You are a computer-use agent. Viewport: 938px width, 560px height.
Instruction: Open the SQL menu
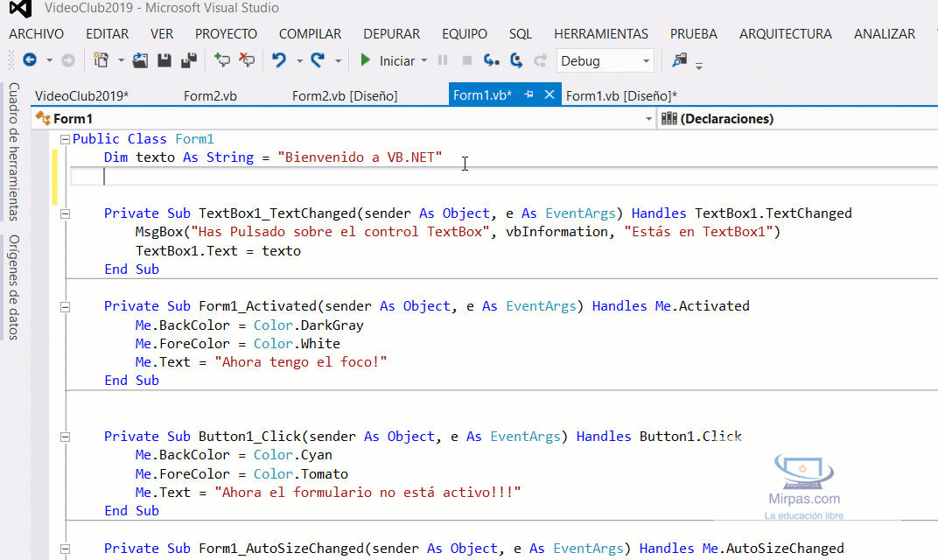521,34
